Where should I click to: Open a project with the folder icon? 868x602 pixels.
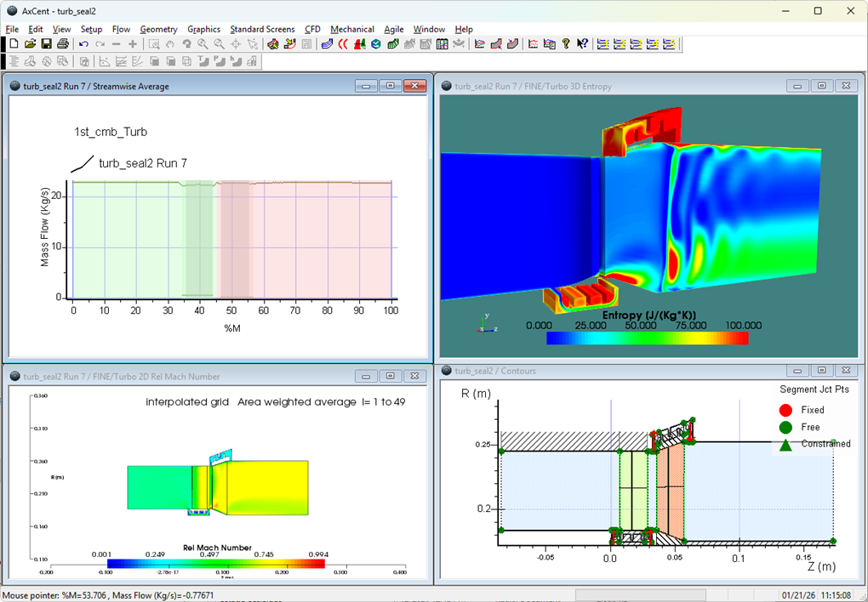click(31, 43)
